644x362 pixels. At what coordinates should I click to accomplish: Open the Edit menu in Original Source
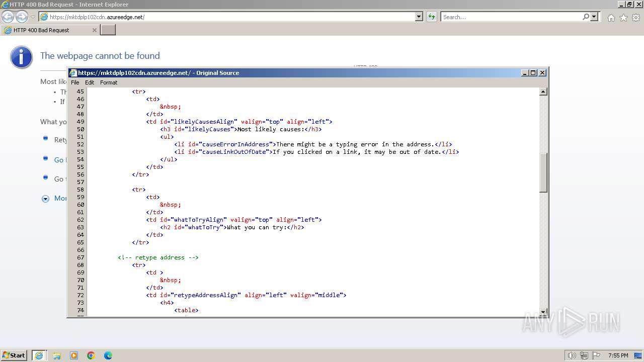point(90,82)
